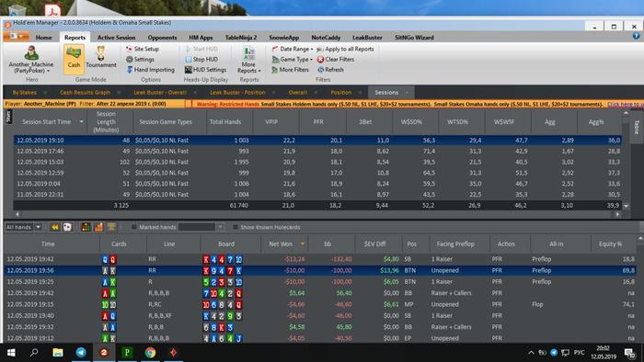Open Position report tab

[341, 92]
